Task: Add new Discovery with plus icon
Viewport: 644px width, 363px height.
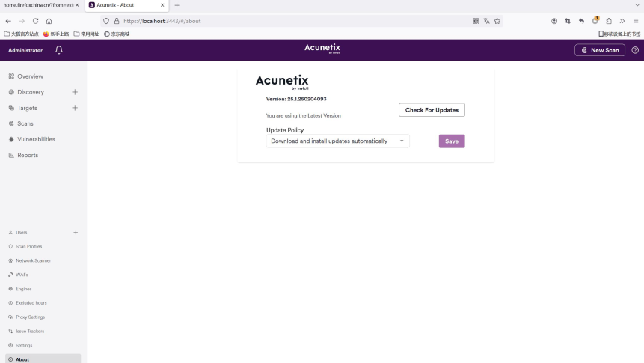Action: 75,92
